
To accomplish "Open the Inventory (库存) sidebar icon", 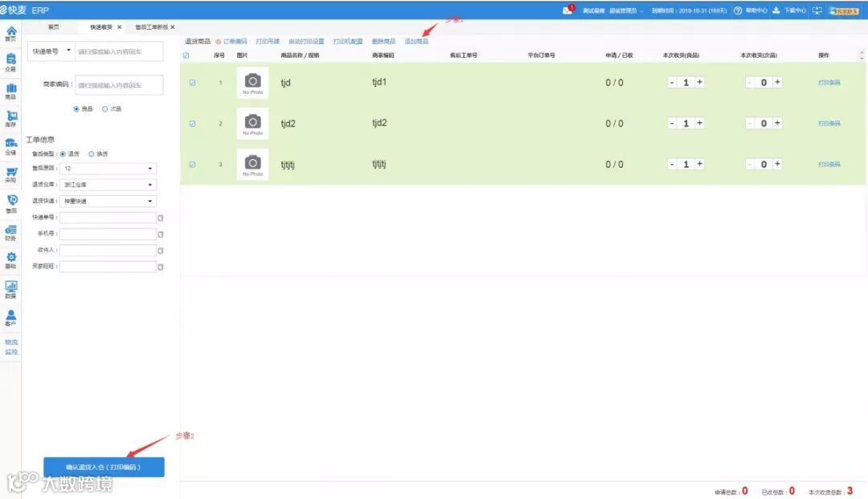I will (x=10, y=119).
